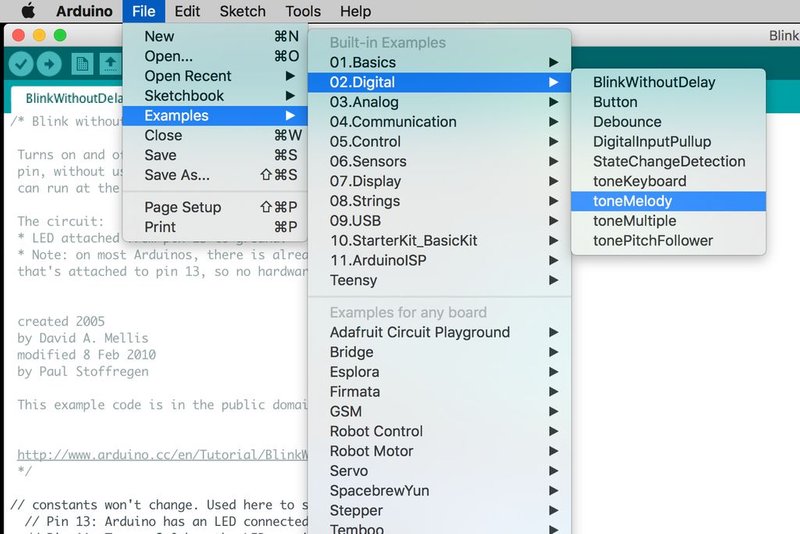Click the Verify checkmark toolbar icon
This screenshot has width=800, height=534.
(x=21, y=64)
